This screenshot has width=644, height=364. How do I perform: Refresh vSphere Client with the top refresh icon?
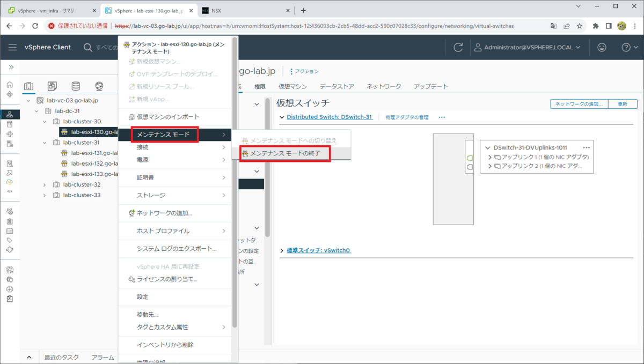[458, 47]
